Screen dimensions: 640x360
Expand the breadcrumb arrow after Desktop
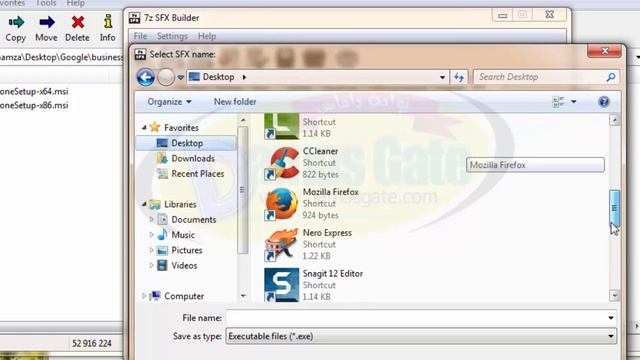click(x=244, y=77)
